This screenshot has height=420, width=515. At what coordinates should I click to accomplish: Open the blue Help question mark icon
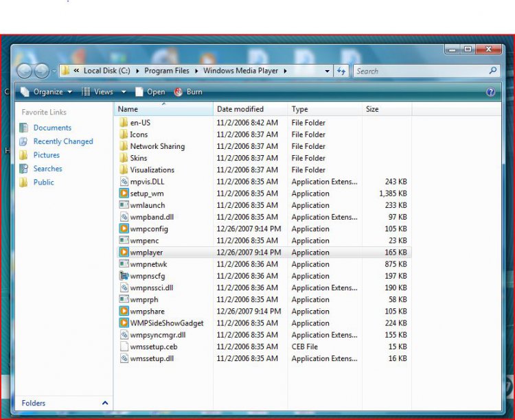pos(490,92)
